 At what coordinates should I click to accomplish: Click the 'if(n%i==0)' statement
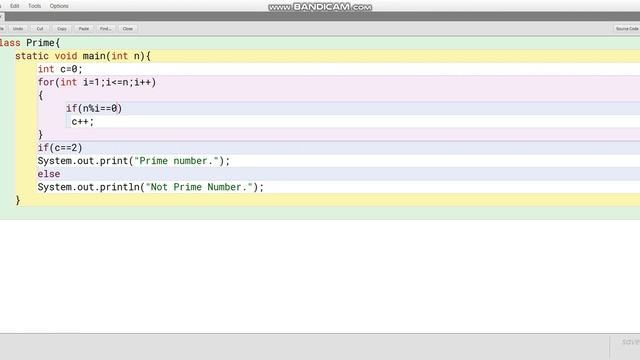click(x=94, y=108)
